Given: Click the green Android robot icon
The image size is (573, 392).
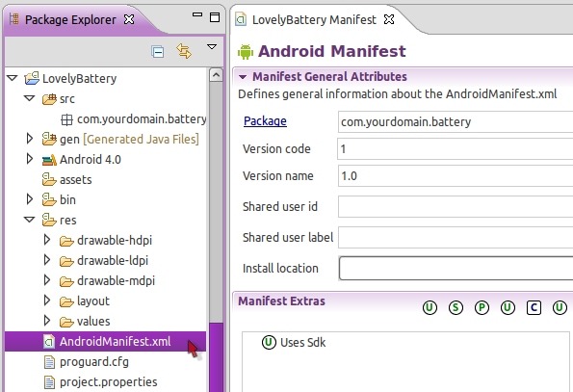Looking at the screenshot, I should 246,51.
